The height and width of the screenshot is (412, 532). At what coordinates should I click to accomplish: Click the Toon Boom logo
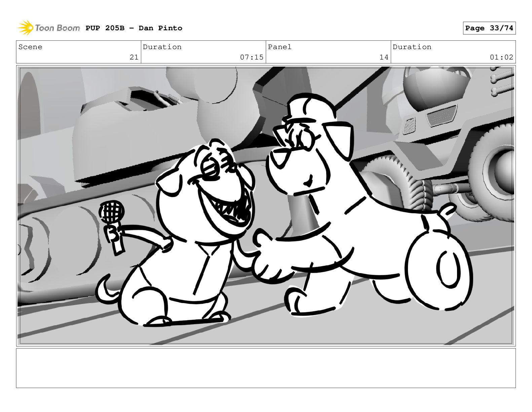[x=49, y=28]
